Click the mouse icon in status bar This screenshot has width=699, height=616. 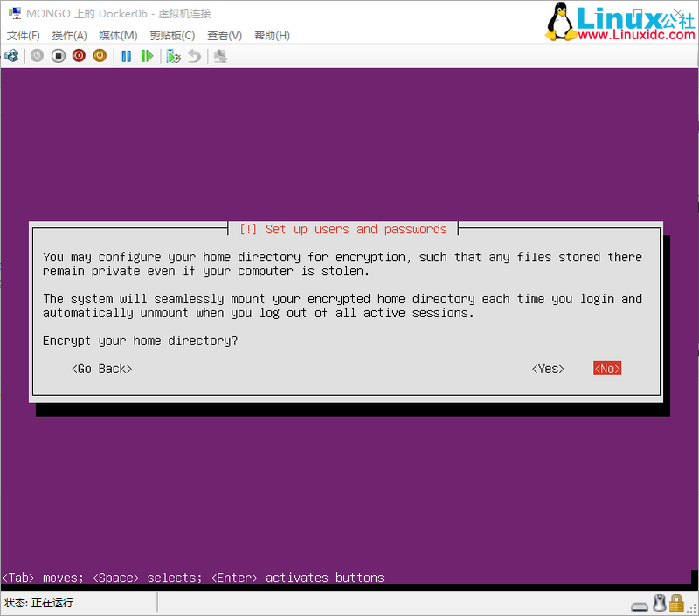coord(659,604)
